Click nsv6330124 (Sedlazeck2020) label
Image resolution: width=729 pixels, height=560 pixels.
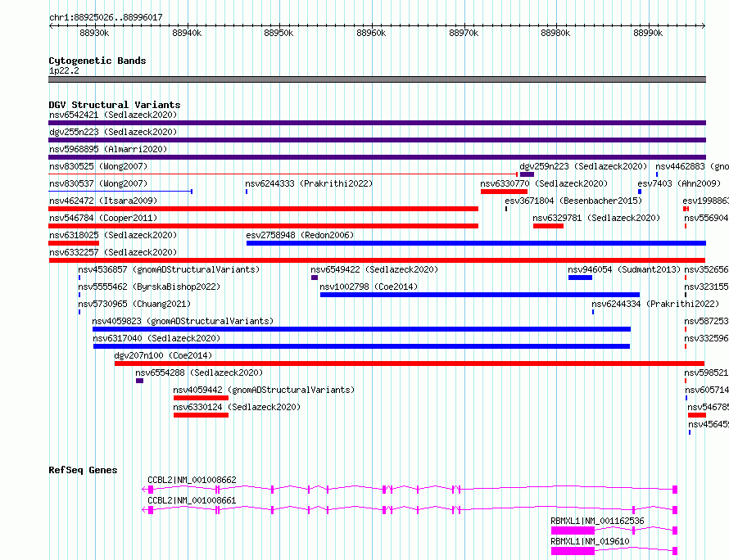point(237,407)
